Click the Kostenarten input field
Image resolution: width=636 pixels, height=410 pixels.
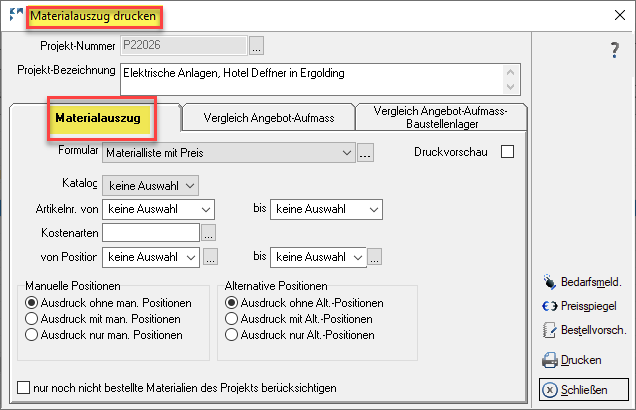pyautogui.click(x=151, y=233)
